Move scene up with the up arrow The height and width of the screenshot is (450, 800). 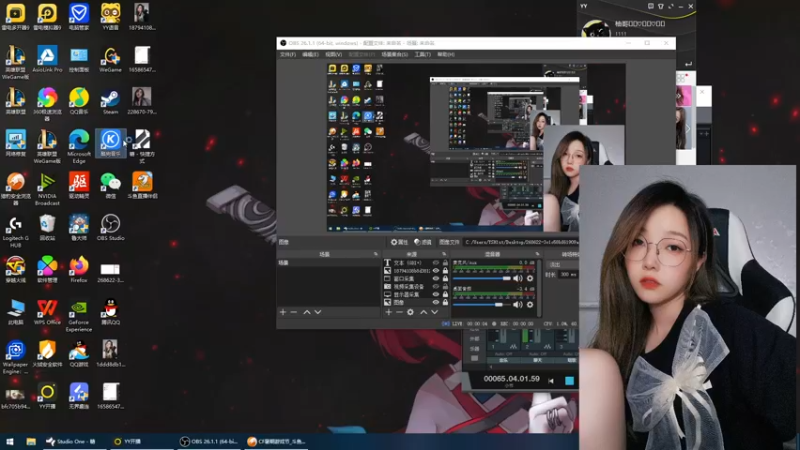307,312
